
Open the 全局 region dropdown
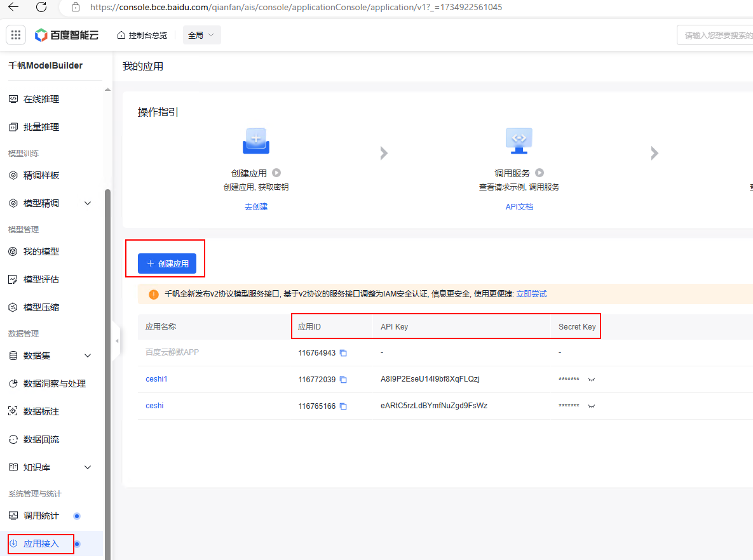[201, 35]
